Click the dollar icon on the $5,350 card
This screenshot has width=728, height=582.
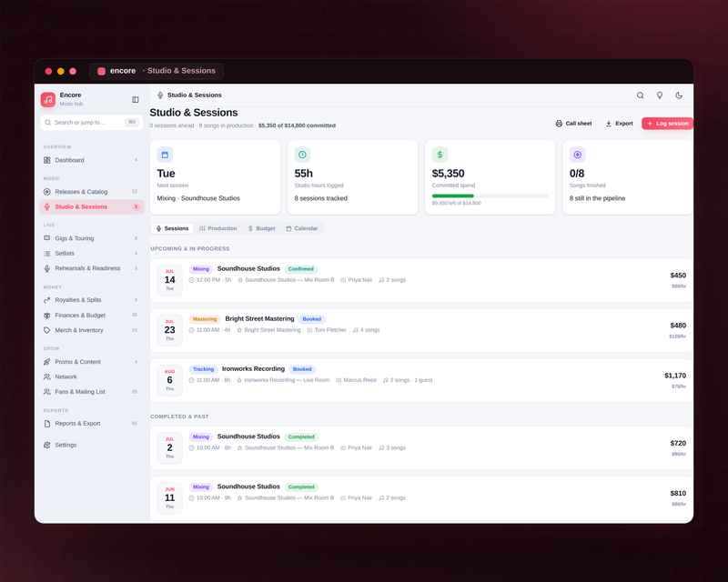pyautogui.click(x=440, y=155)
